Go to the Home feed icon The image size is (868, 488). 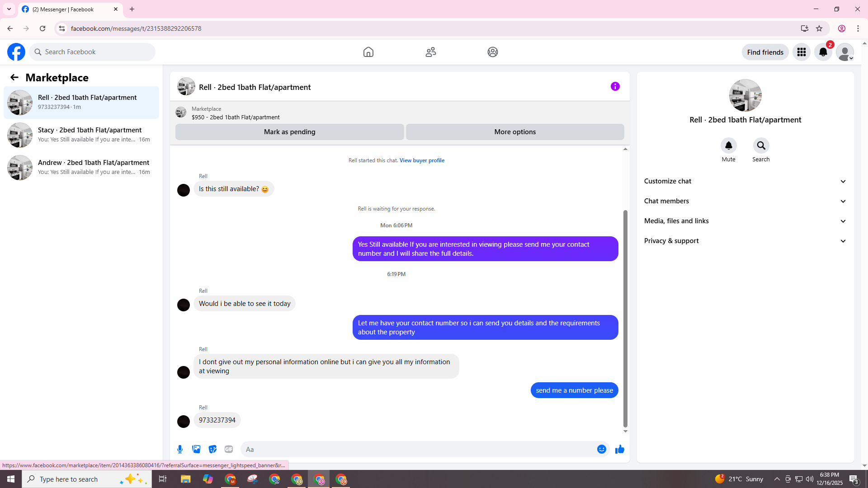pyautogui.click(x=368, y=52)
